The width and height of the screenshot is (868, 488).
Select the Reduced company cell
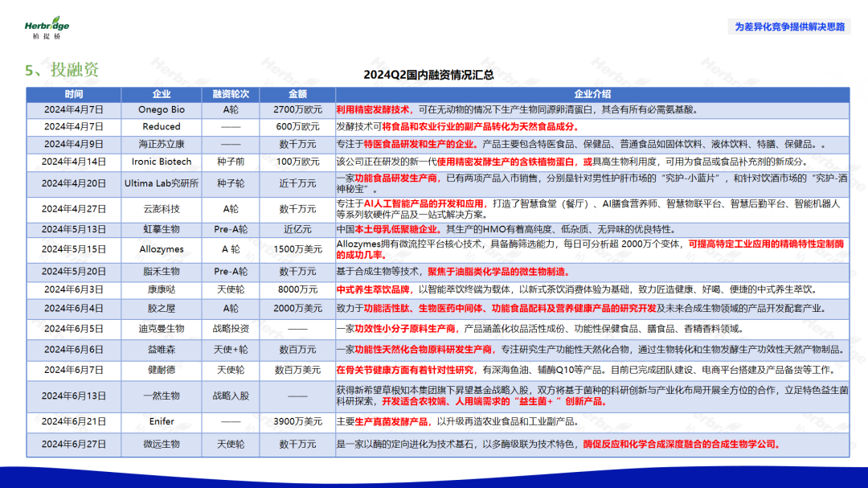(161, 127)
